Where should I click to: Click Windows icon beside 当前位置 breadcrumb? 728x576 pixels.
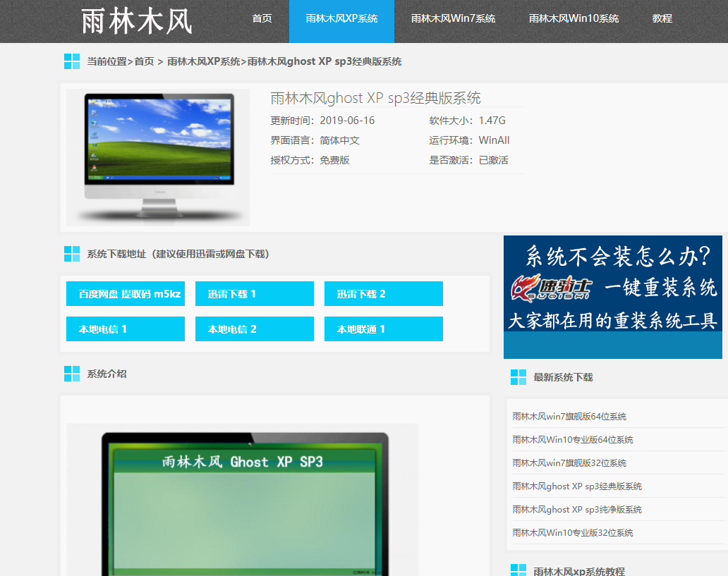(x=72, y=61)
